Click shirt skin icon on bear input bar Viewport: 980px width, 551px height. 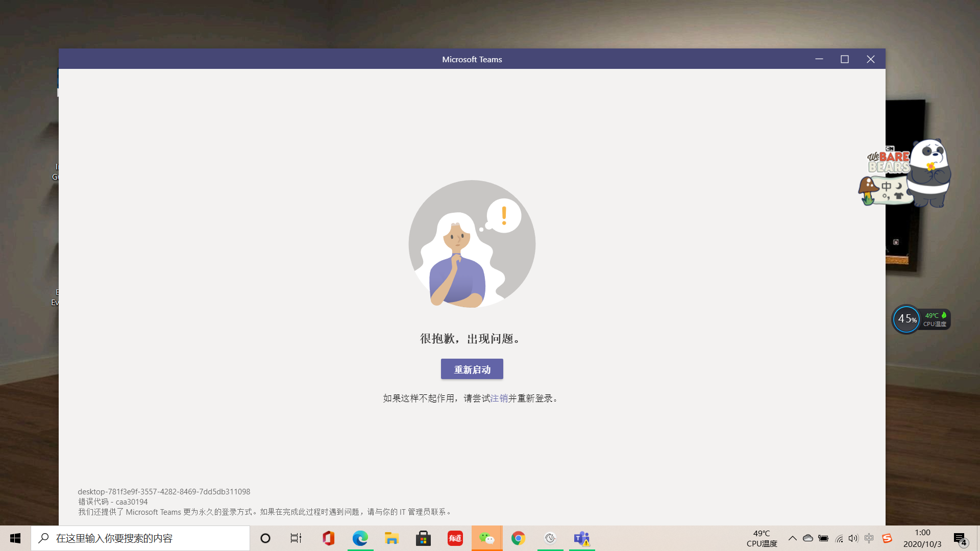click(x=899, y=195)
